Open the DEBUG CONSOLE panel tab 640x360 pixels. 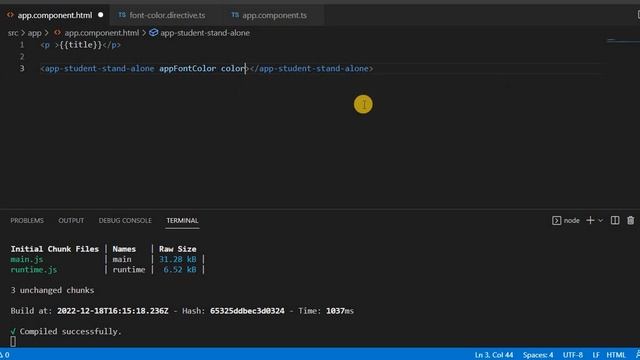tap(125, 220)
